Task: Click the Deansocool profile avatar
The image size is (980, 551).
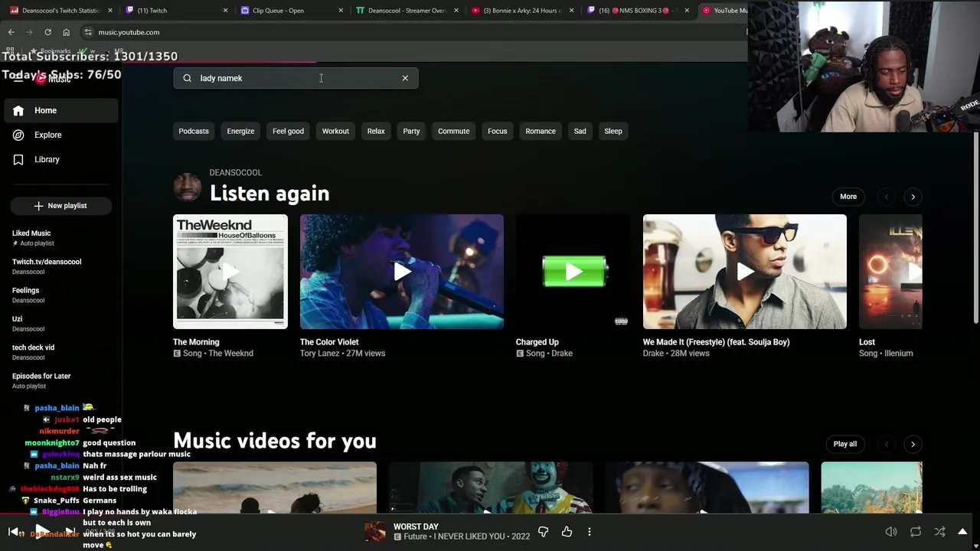Action: coord(188,187)
